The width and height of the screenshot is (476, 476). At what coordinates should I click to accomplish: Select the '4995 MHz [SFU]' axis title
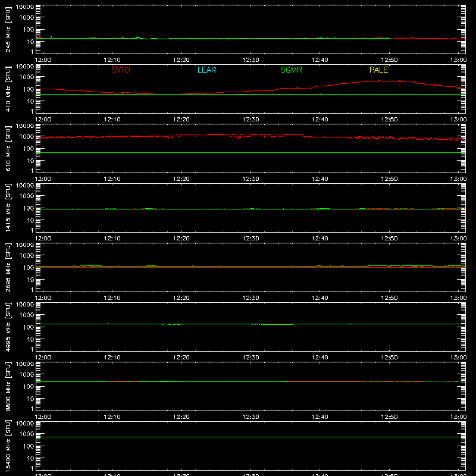pyautogui.click(x=8, y=327)
